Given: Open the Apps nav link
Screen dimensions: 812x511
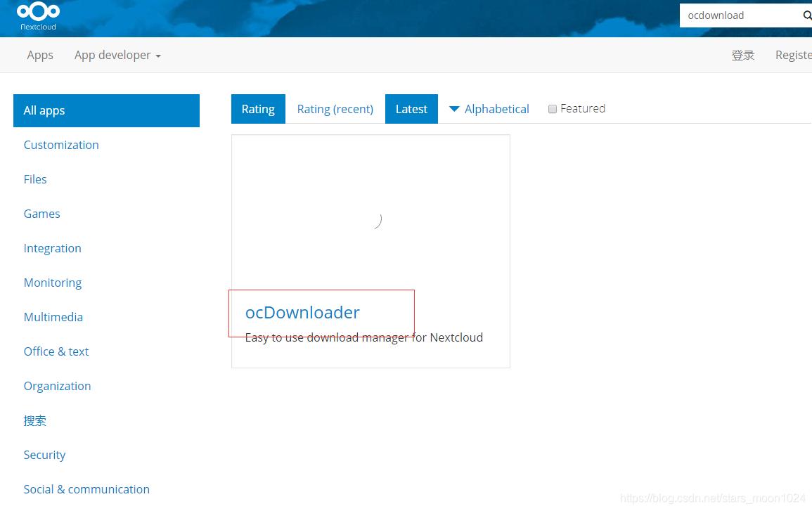Looking at the screenshot, I should coord(40,55).
